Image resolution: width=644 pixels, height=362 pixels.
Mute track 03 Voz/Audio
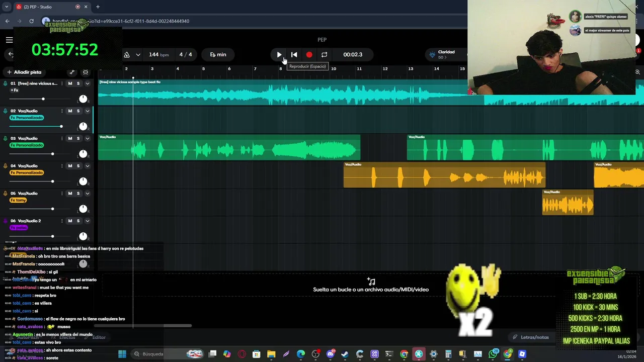point(70,139)
